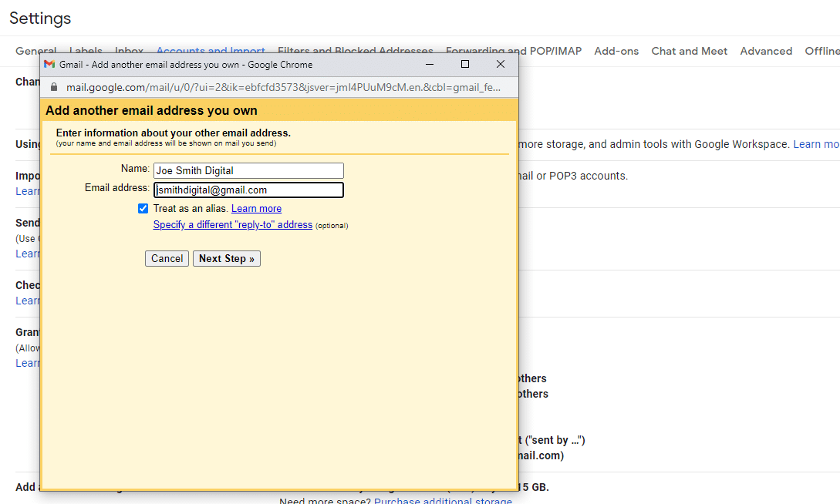This screenshot has height=504, width=840.
Task: Open Google Workspace Learn more link
Action: (816, 144)
